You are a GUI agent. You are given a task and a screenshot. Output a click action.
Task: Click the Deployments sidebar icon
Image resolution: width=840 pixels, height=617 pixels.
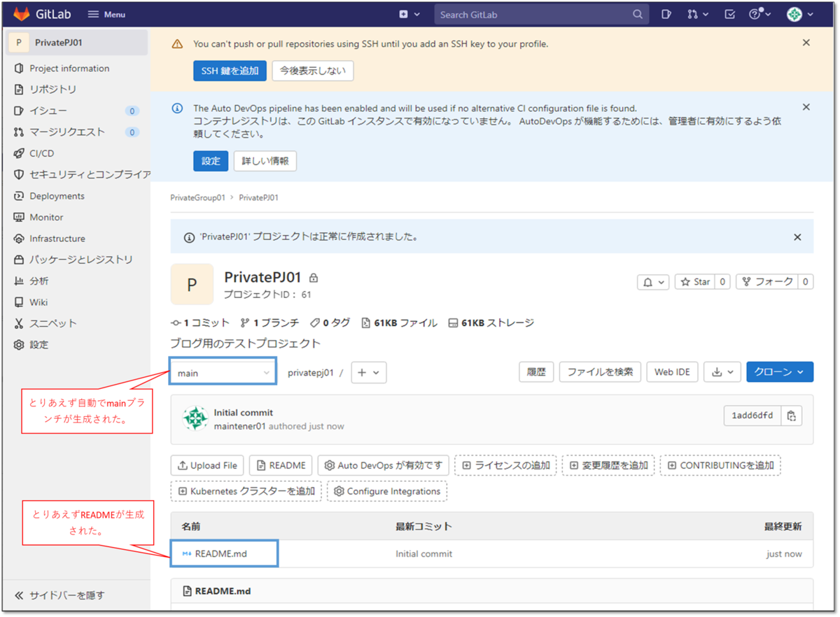point(19,196)
